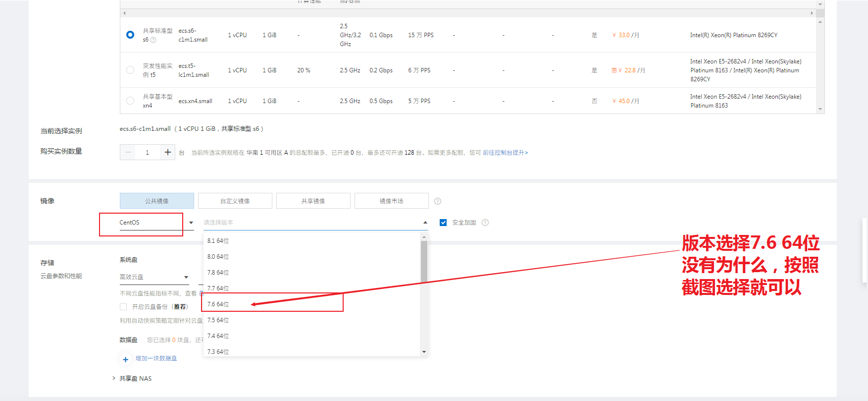Toggle the 安全加固 checkbox

coord(443,223)
